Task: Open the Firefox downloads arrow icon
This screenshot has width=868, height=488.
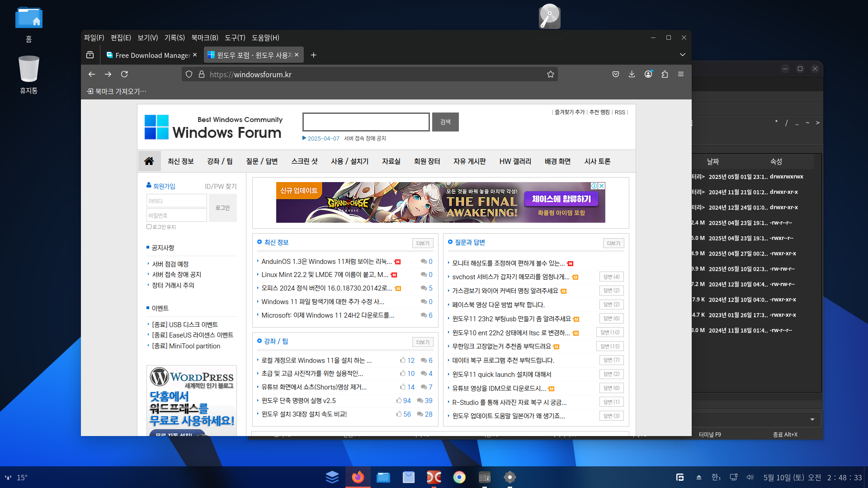Action: click(632, 74)
